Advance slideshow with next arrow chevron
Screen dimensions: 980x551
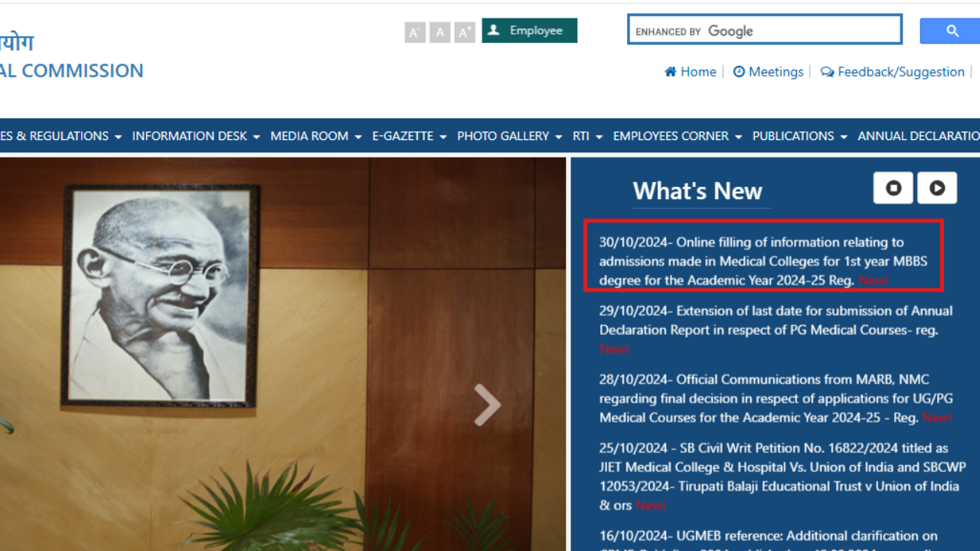(x=487, y=405)
